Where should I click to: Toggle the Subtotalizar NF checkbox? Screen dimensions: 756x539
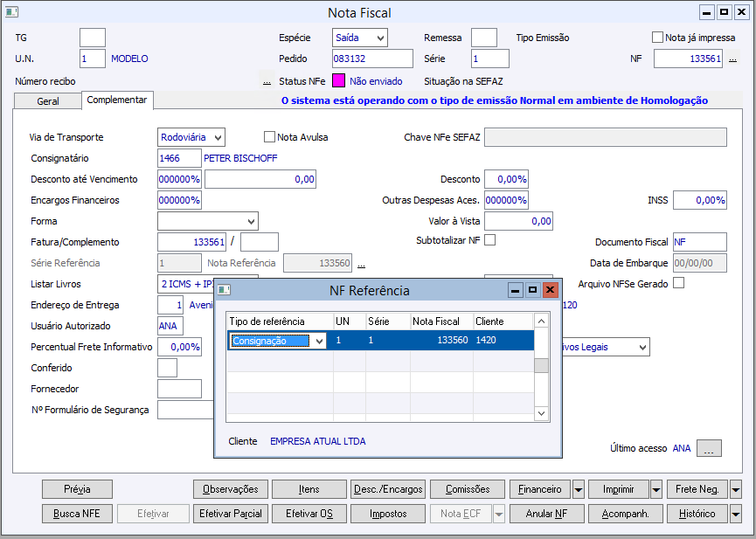tap(489, 240)
